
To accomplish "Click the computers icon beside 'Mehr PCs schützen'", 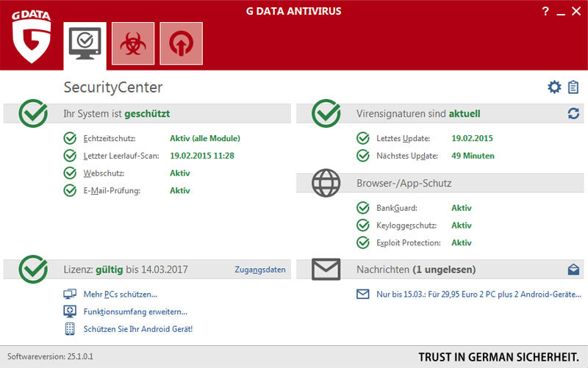I will tap(70, 294).
